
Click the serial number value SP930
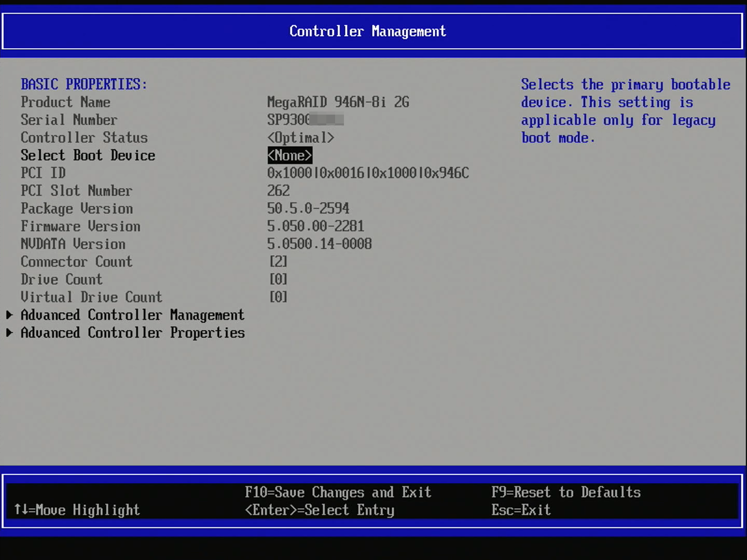(306, 119)
